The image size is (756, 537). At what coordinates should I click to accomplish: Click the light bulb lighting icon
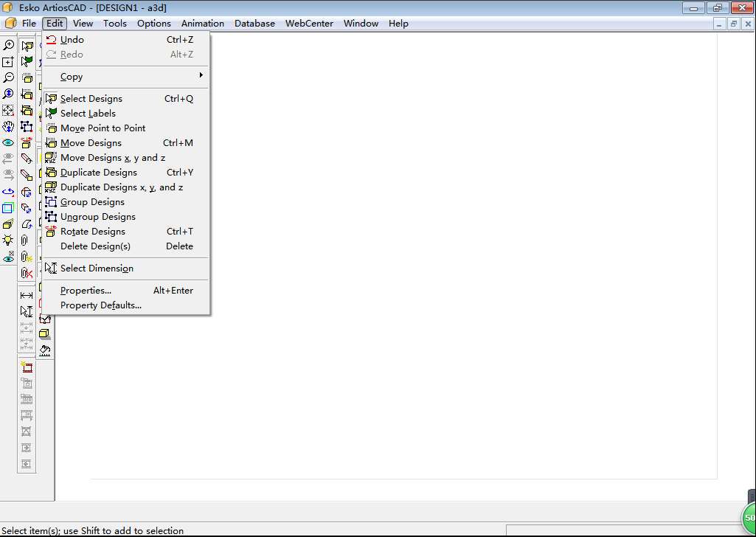tap(8, 240)
